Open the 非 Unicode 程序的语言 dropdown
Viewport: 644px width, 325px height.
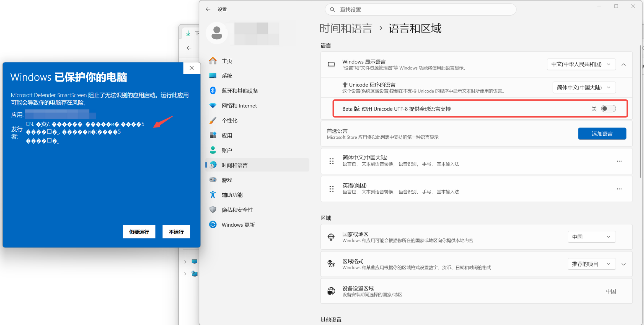pyautogui.click(x=584, y=88)
